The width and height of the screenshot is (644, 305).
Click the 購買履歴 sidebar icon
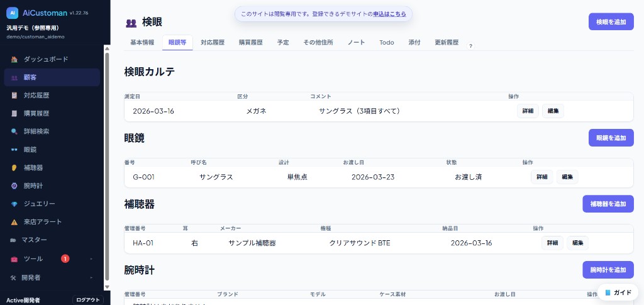click(14, 113)
